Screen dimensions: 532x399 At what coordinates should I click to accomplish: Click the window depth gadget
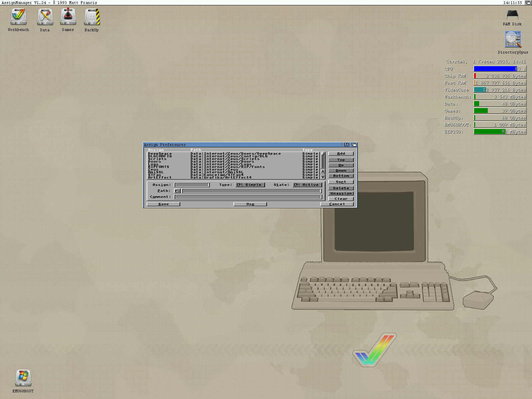pos(354,145)
